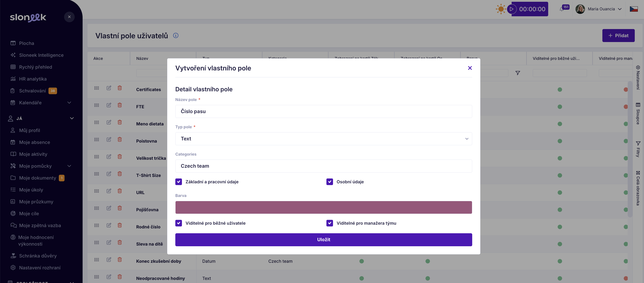644x283 pixels.
Task: Click edit icon for Certificates row
Action: pyautogui.click(x=109, y=88)
